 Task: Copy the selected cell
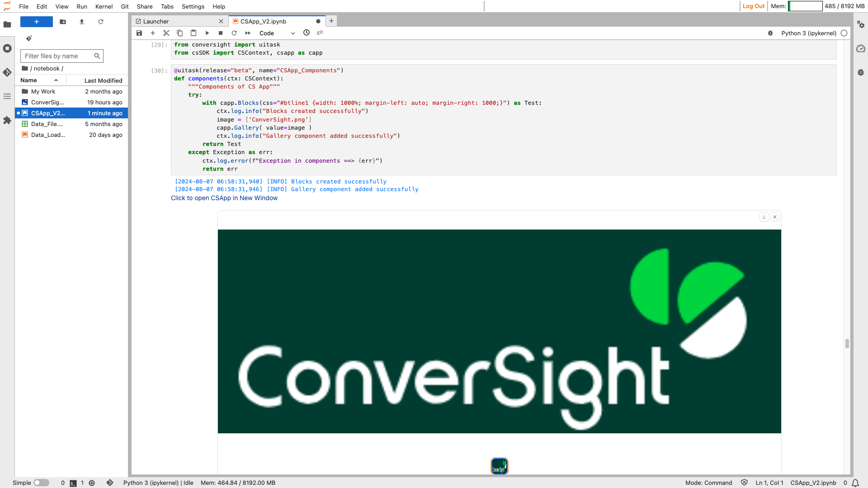180,33
